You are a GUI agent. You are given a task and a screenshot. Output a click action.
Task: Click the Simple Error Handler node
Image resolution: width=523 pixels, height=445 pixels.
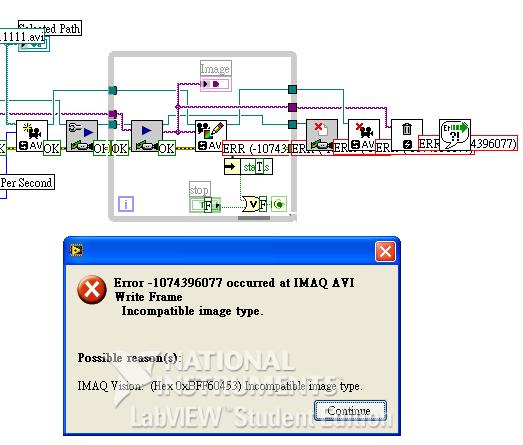(455, 135)
